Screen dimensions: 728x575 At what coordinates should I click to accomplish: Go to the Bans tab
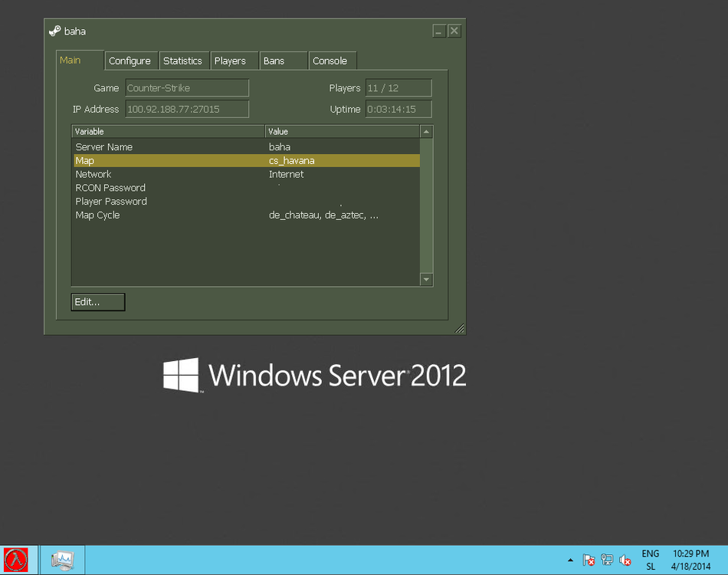284,61
